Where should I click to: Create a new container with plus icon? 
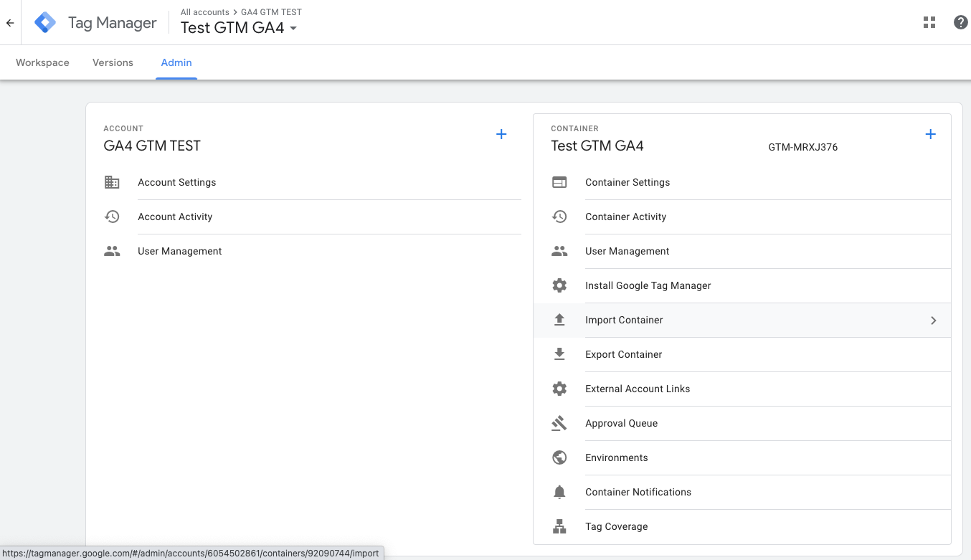pos(930,134)
